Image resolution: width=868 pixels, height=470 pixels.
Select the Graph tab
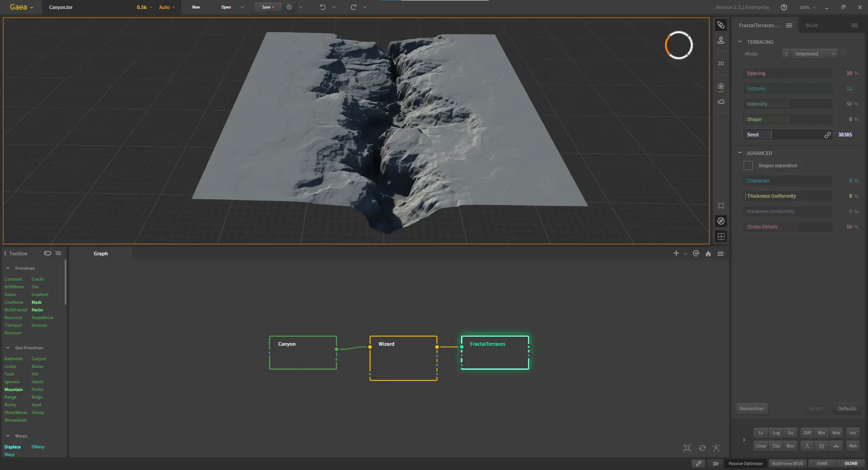[101, 254]
